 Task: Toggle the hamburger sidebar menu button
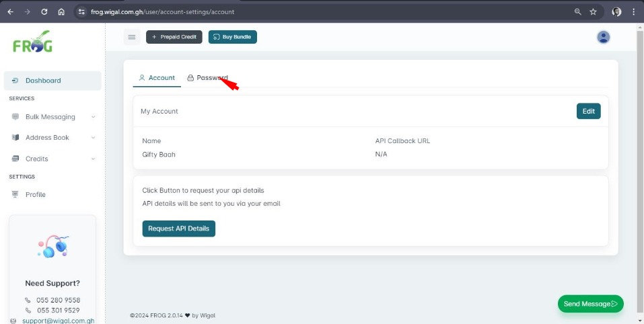(132, 37)
